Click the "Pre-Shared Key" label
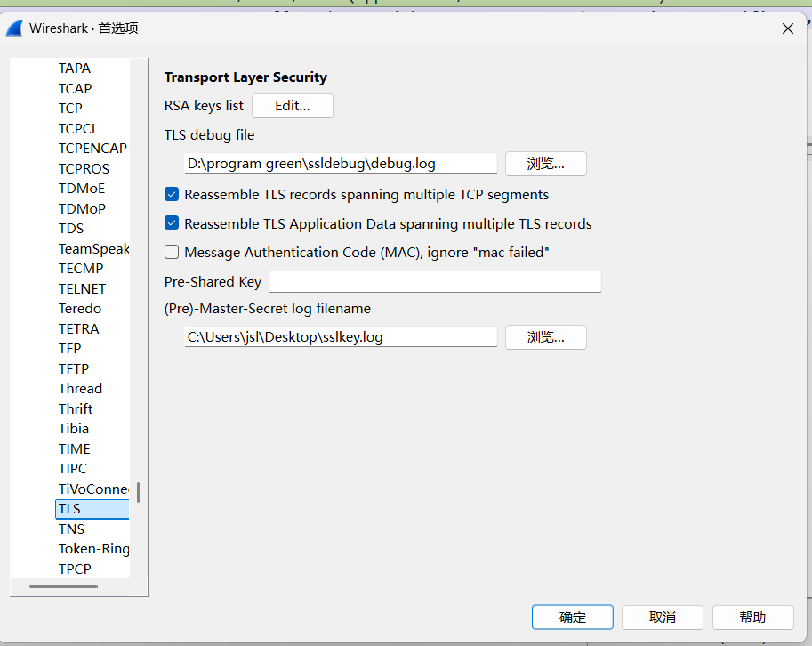The image size is (812, 646). pos(213,282)
